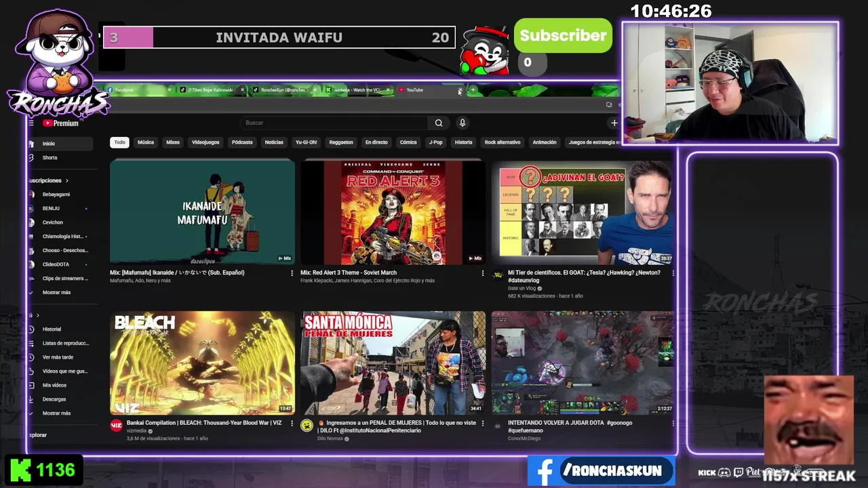
Task: Open the Red Alert 3 mix thumbnail
Action: pyautogui.click(x=393, y=211)
